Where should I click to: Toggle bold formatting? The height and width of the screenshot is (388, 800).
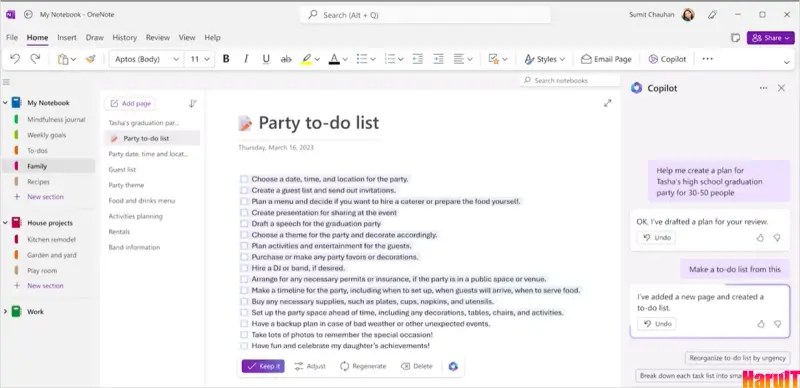[x=226, y=59]
